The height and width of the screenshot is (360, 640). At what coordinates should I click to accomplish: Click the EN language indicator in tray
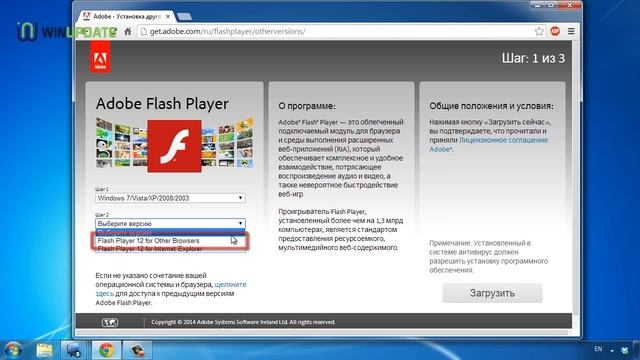pyautogui.click(x=598, y=349)
